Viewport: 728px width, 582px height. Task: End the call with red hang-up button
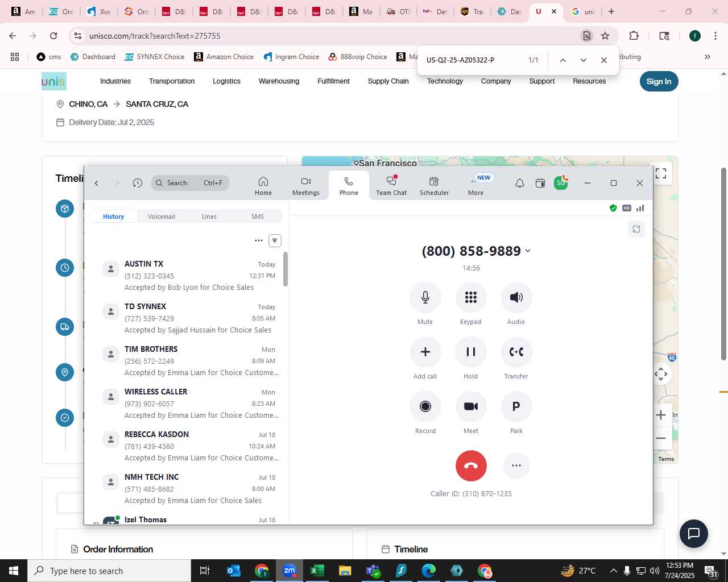coord(471,465)
